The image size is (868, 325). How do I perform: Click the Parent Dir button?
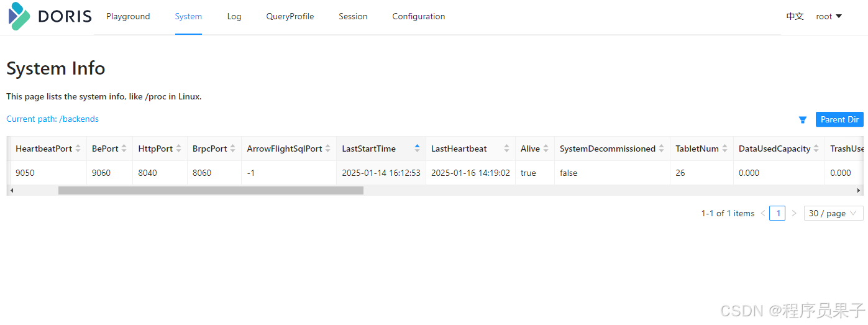click(x=839, y=119)
